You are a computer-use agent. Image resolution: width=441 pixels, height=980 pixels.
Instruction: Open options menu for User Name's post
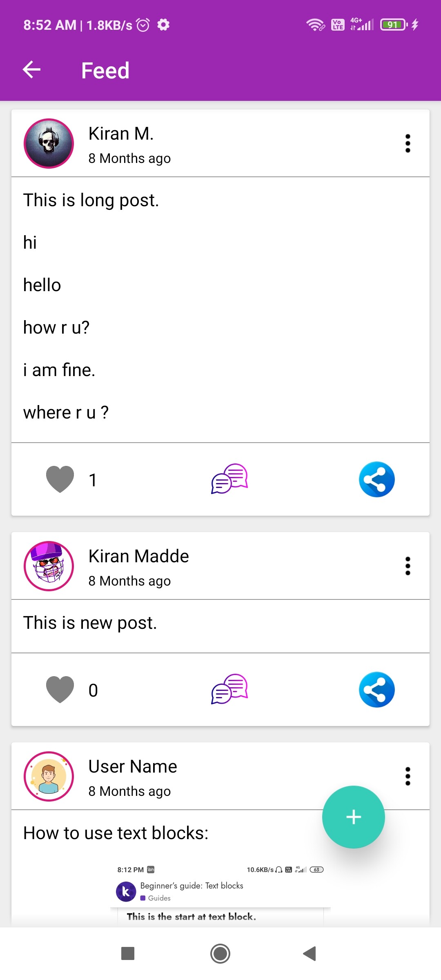click(x=408, y=776)
